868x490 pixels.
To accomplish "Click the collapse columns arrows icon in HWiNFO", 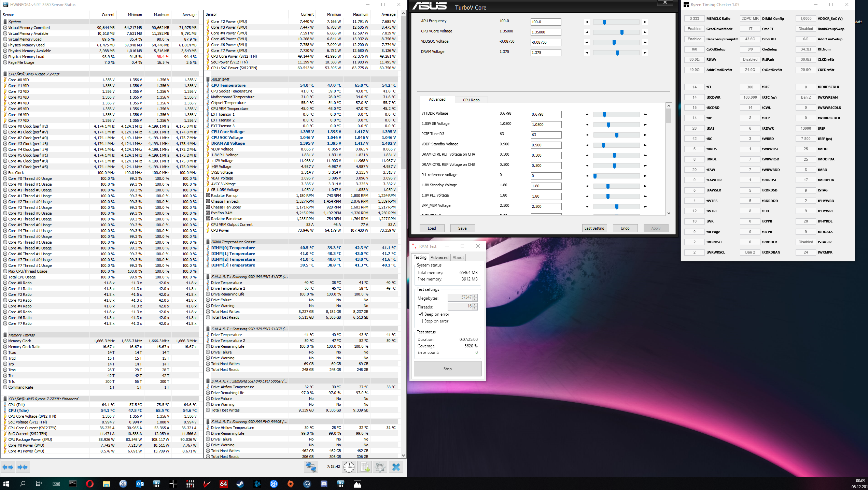I will (x=23, y=467).
